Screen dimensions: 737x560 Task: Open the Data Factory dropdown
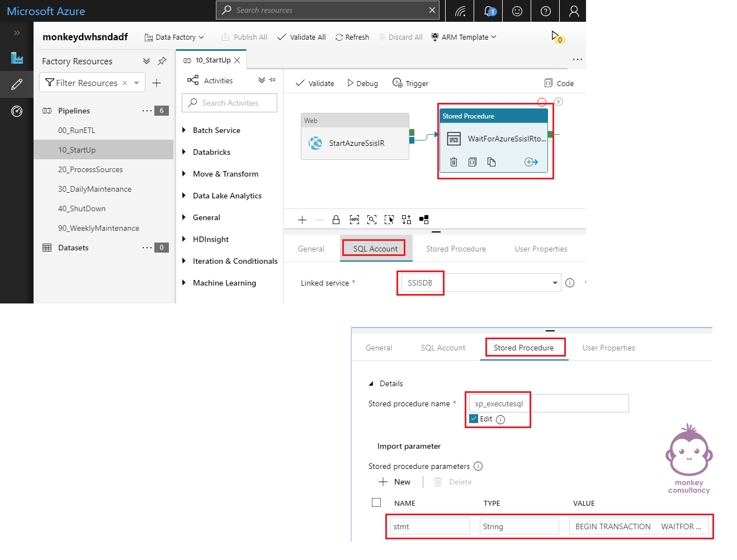pyautogui.click(x=174, y=37)
